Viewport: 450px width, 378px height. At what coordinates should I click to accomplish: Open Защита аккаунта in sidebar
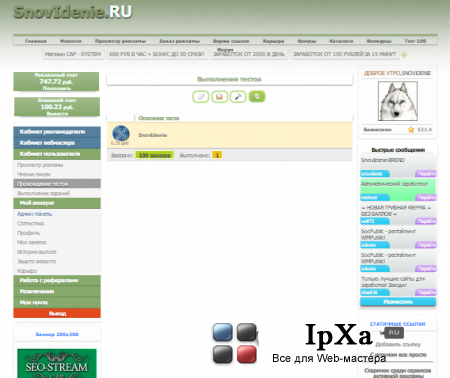tap(36, 261)
